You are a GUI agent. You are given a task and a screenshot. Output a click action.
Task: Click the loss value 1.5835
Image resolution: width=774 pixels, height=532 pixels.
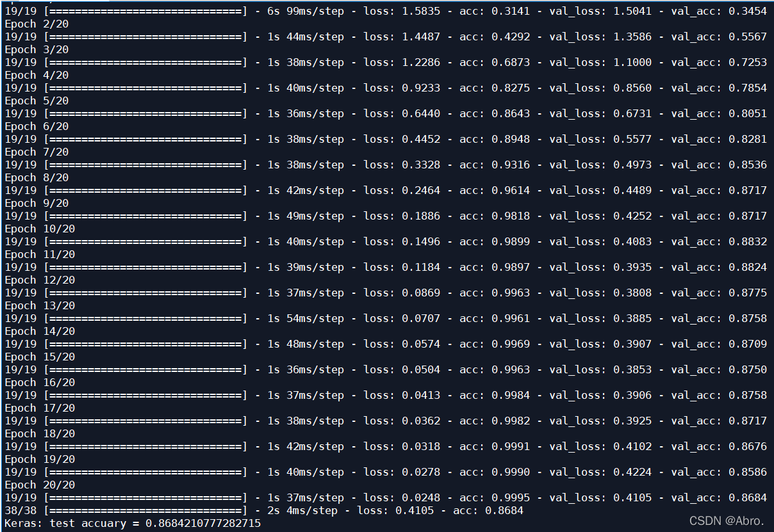point(421,11)
